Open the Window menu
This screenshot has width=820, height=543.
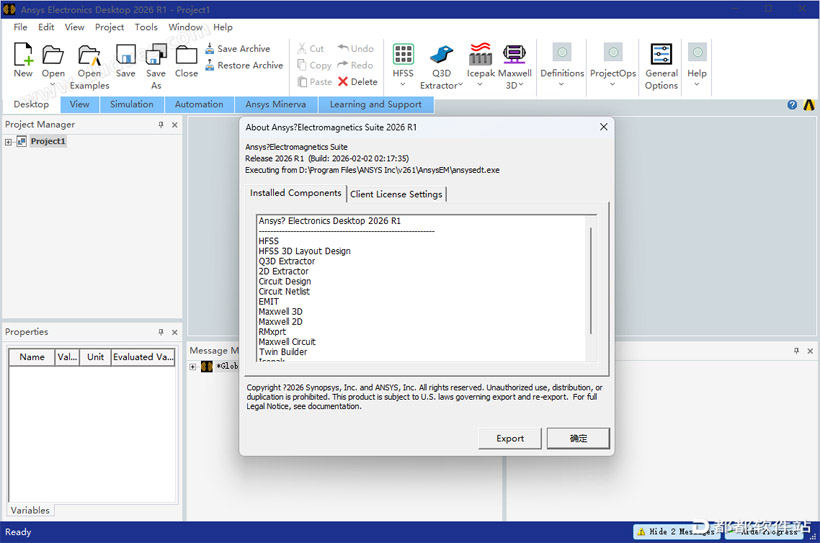point(185,27)
